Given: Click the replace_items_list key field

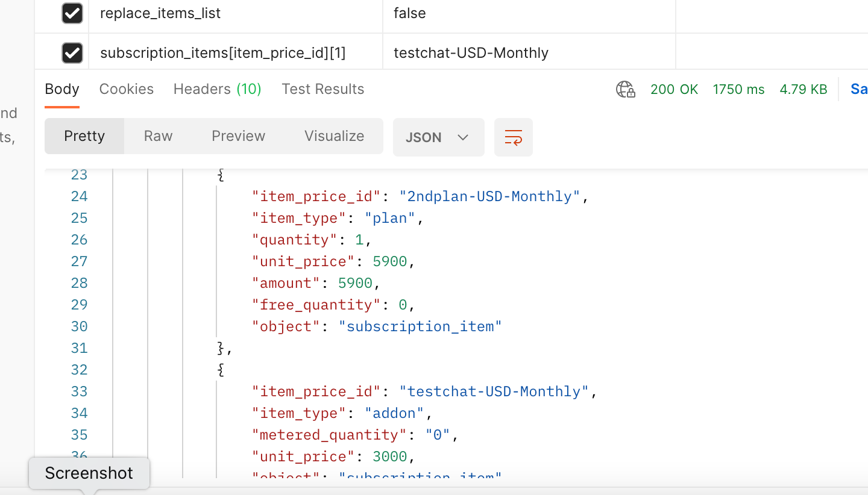Looking at the screenshot, I should 235,13.
